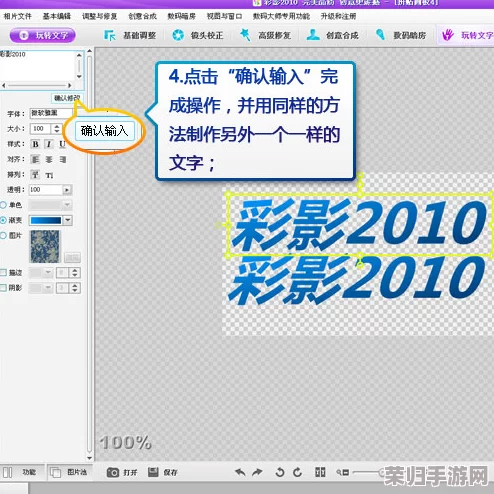Click the text box horizontal scroll right arrow
This screenshot has height=494, width=494.
[x=69, y=85]
